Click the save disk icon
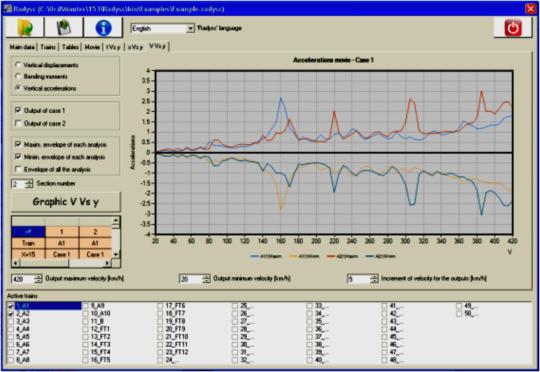Image resolution: width=540 pixels, height=372 pixels. tap(63, 28)
